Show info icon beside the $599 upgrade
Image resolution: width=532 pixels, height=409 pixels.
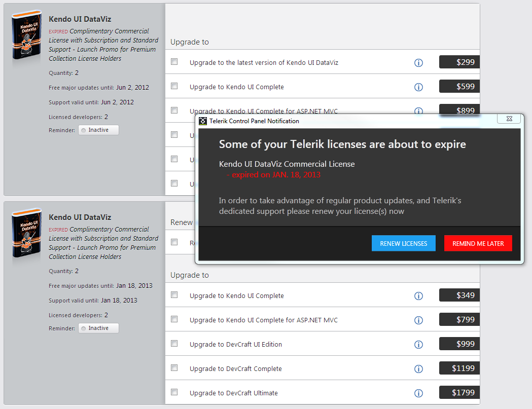418,87
